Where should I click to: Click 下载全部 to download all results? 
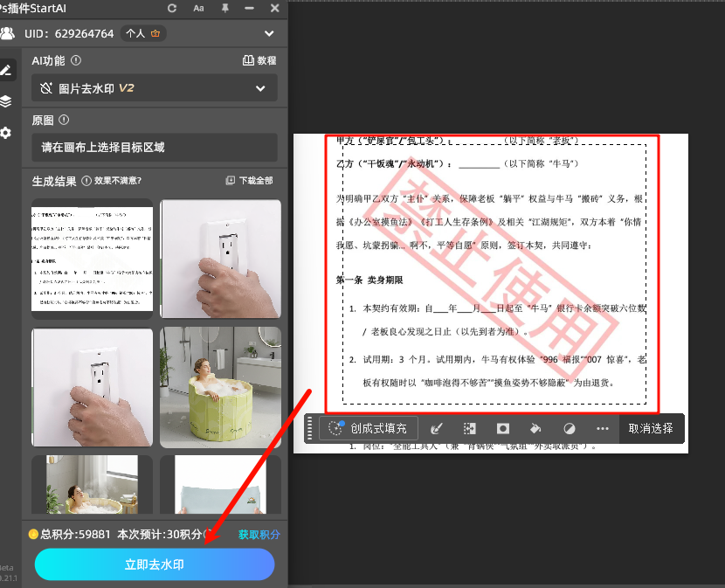[249, 181]
